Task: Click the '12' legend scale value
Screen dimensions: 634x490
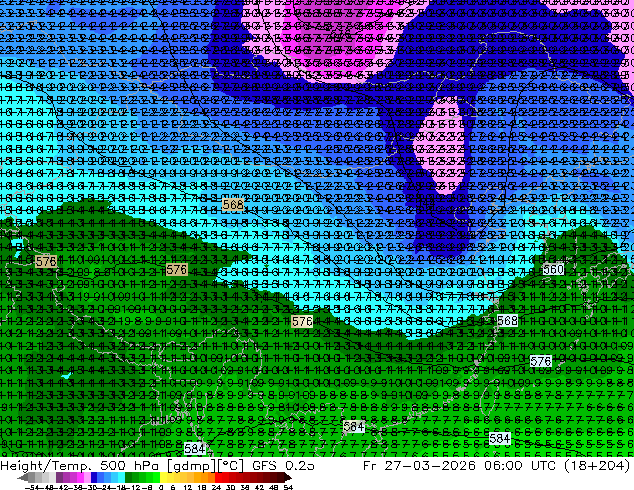Action: pyautogui.click(x=188, y=487)
